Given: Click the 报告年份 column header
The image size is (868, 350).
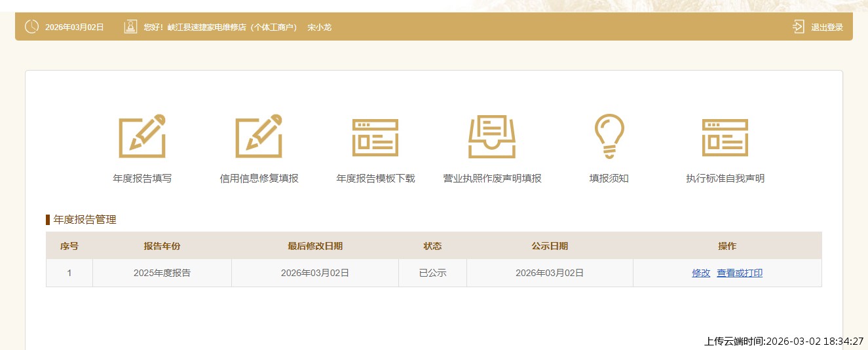Looking at the screenshot, I should pyautogui.click(x=162, y=246).
